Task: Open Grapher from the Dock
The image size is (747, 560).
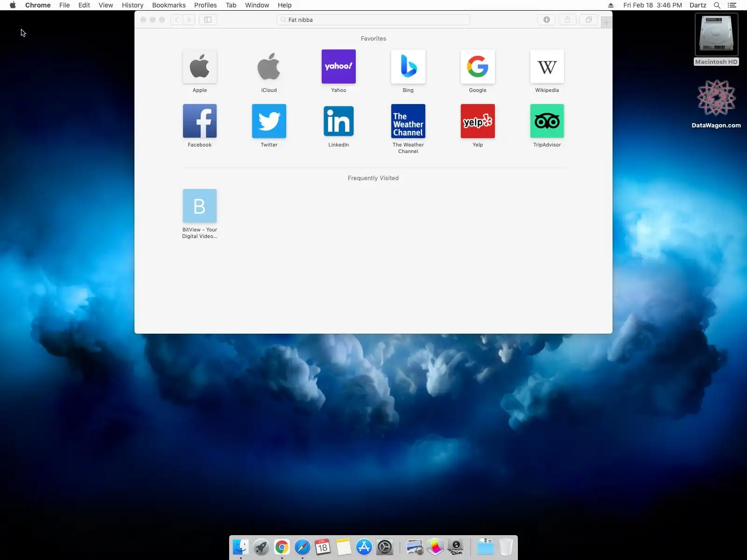Action: pos(435,547)
